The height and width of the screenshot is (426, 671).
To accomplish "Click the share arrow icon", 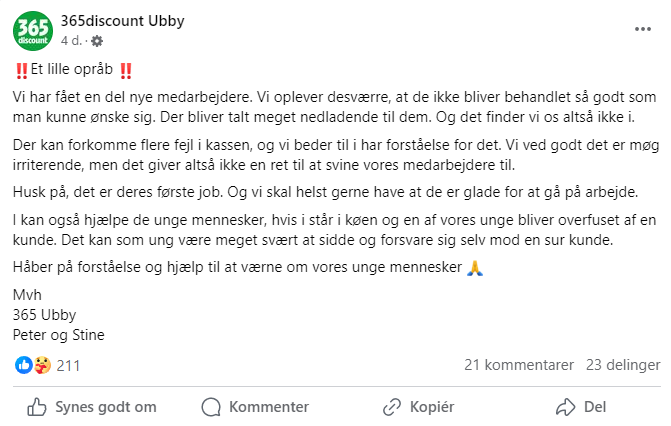I will tap(565, 407).
